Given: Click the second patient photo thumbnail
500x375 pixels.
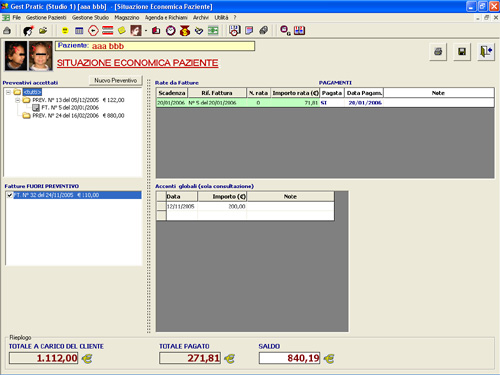Looking at the screenshot, I should 41,56.
